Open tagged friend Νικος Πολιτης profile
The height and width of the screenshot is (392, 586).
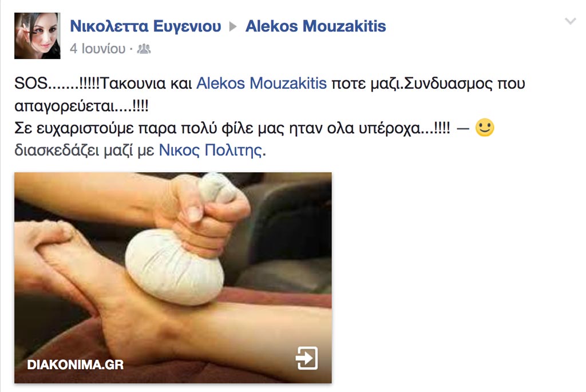click(211, 151)
